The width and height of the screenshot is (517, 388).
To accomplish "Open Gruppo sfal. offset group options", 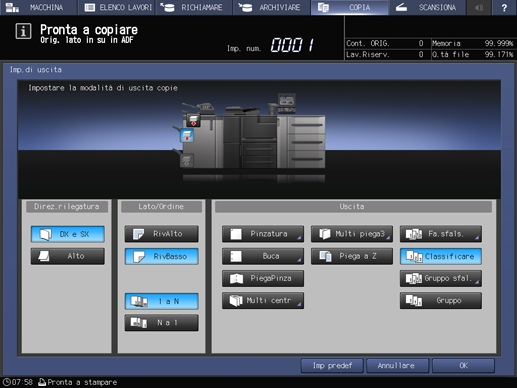I will 441,278.
